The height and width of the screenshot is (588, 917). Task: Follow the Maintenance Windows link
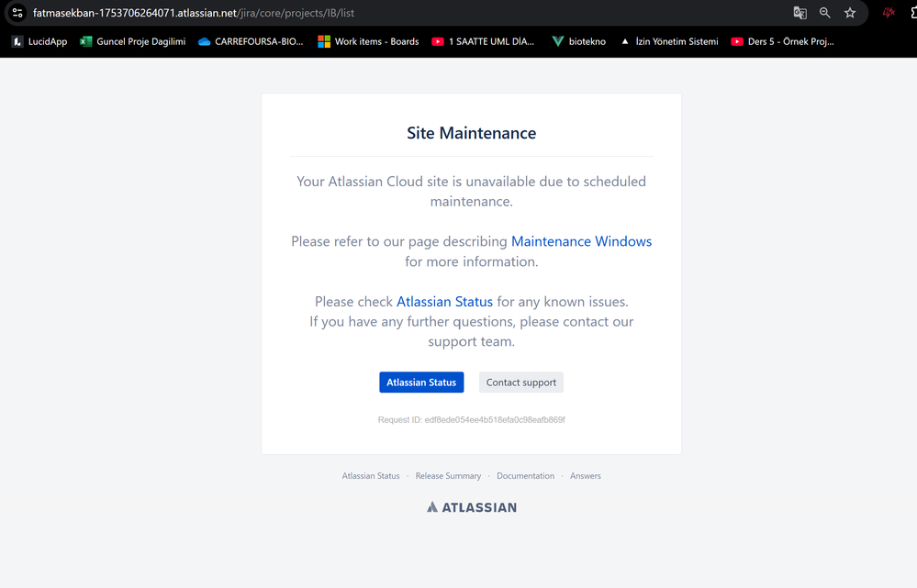[x=581, y=241]
